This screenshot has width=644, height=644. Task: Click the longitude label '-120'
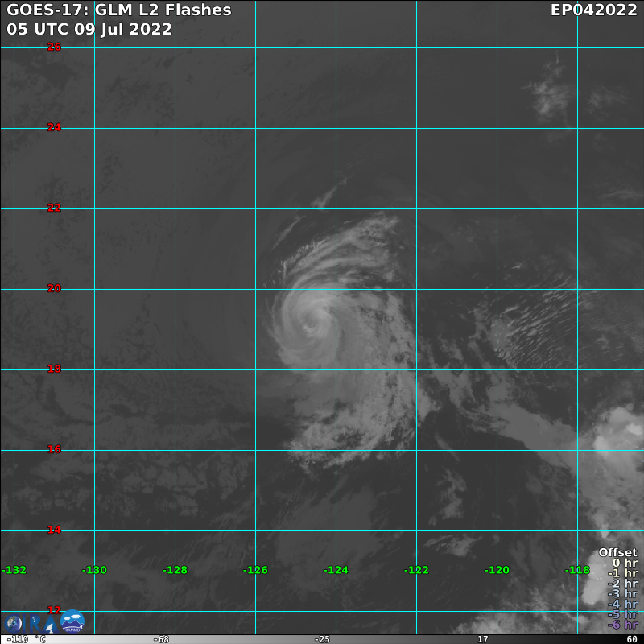pos(497,570)
